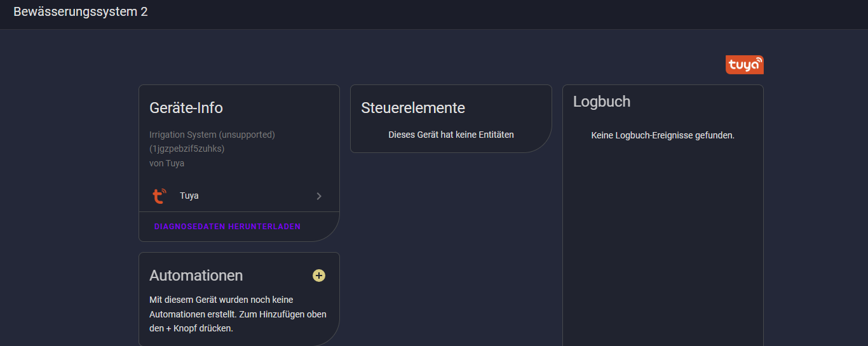Screen dimensions: 868x346
Task: Click the small Tuya integration icon
Action: pyautogui.click(x=159, y=196)
